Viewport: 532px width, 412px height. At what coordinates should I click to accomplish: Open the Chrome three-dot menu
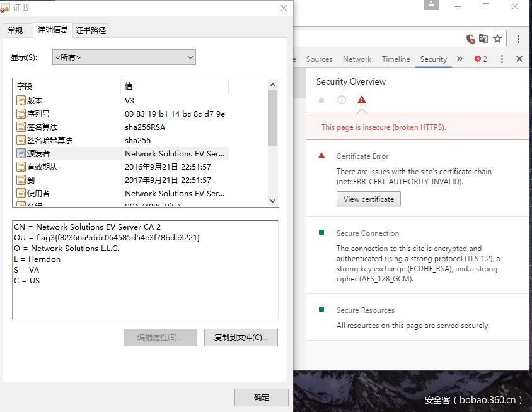click(518, 38)
